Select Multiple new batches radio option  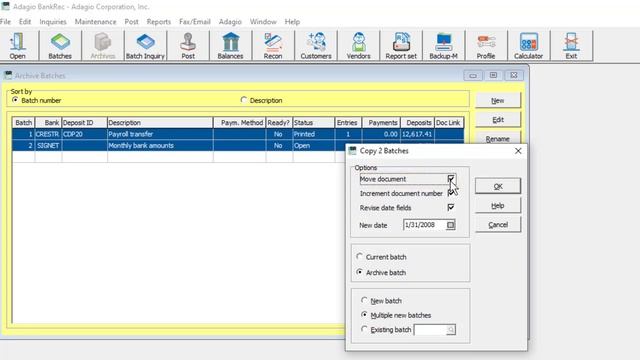click(364, 315)
